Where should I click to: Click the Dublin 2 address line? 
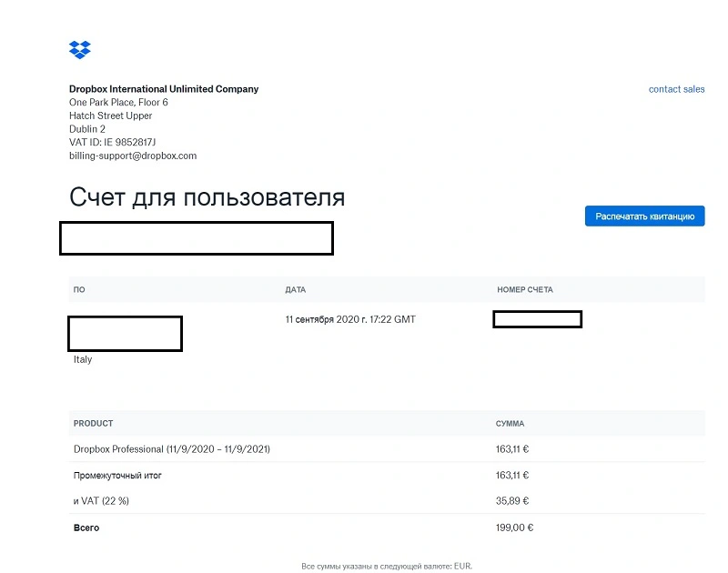87,129
